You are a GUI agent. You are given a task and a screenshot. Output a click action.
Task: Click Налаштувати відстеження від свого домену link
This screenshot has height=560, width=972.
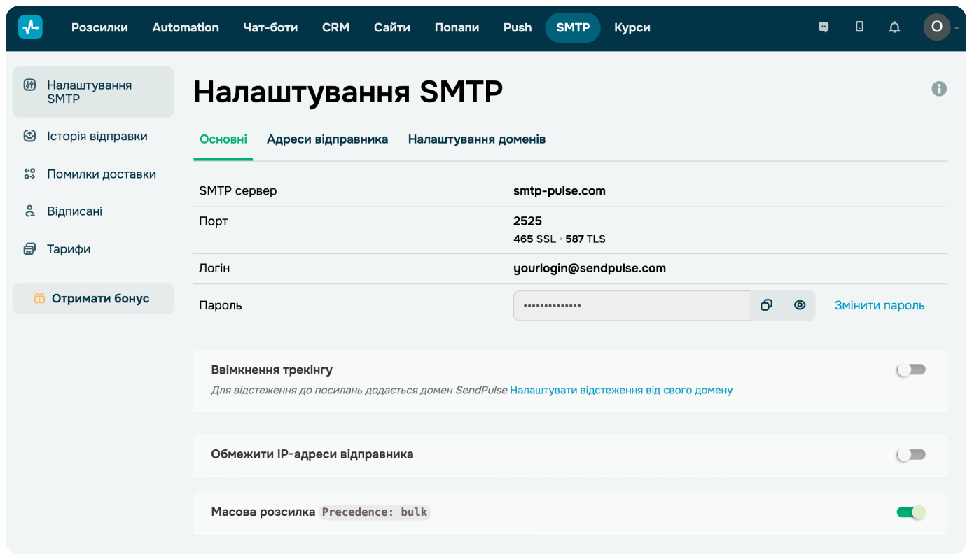pos(621,390)
